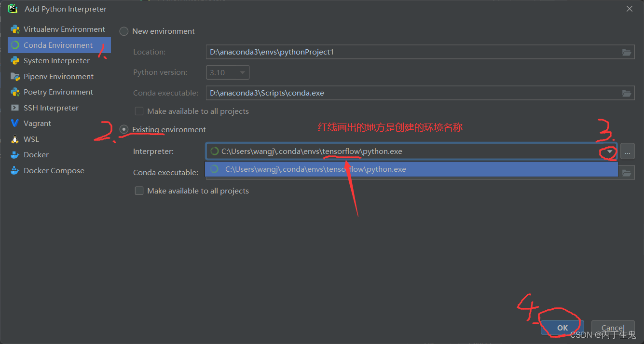Select Vagrant in the sidebar
This screenshot has height=344, width=644.
click(x=59, y=124)
